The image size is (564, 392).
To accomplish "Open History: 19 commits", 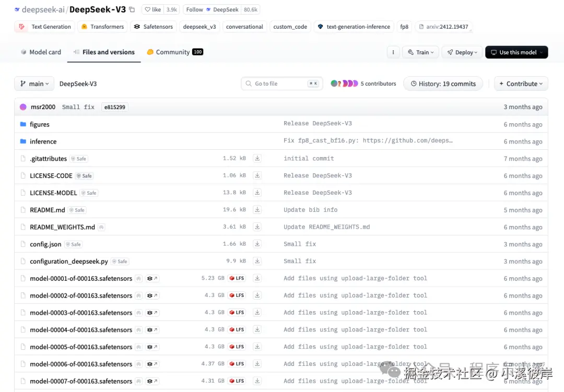I will coord(443,84).
